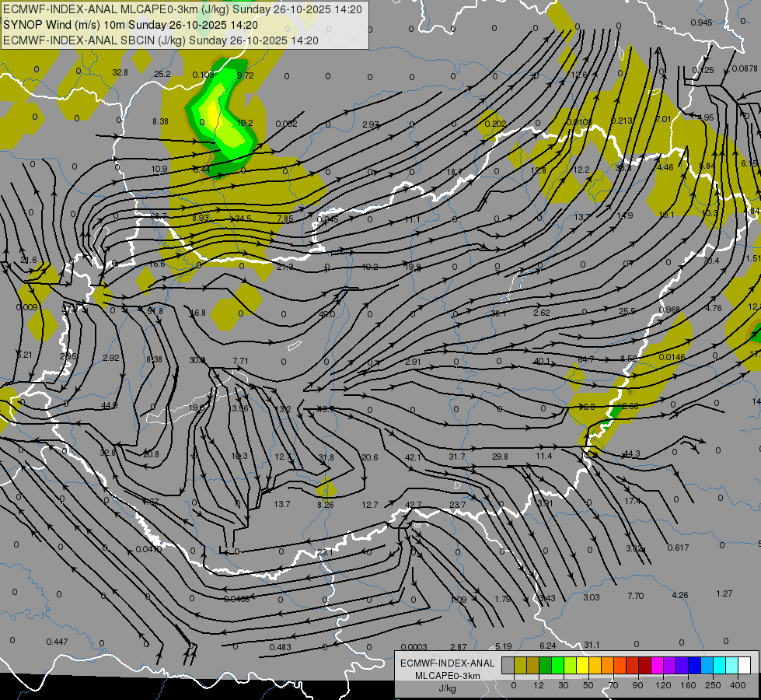Click the map value 34.5
This screenshot has height=700, width=761.
coord(243,219)
